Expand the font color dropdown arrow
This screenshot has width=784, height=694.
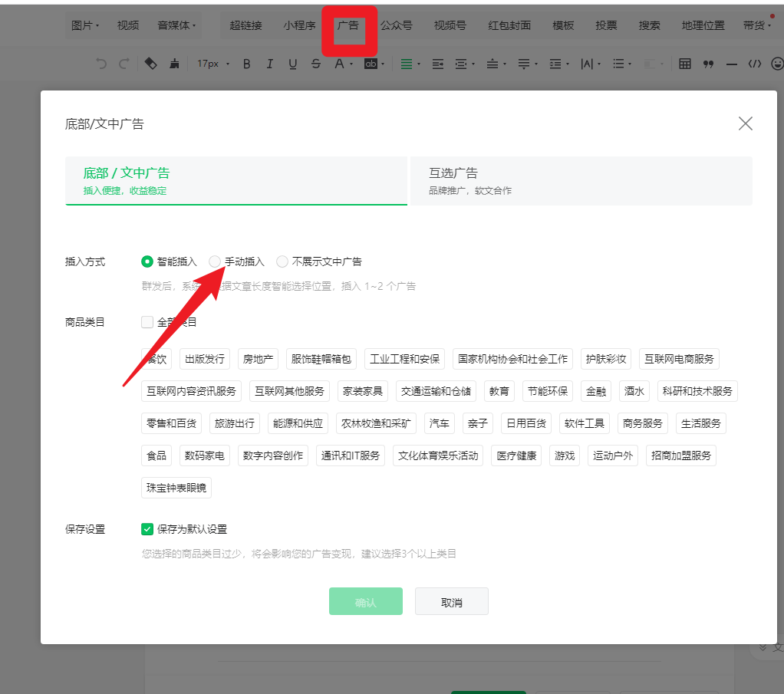pyautogui.click(x=351, y=64)
